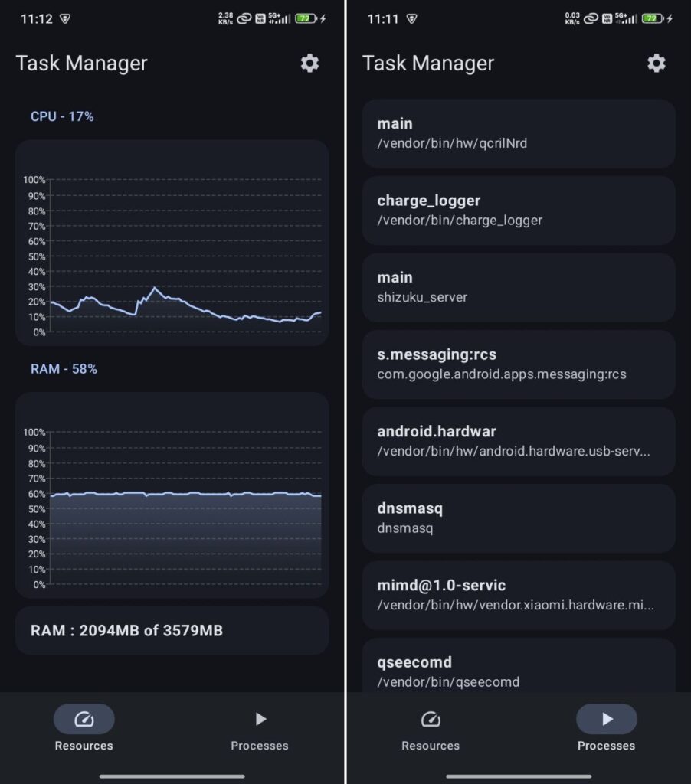691x784 pixels.
Task: Tap Task Manager title in left screen
Action: [x=81, y=64]
